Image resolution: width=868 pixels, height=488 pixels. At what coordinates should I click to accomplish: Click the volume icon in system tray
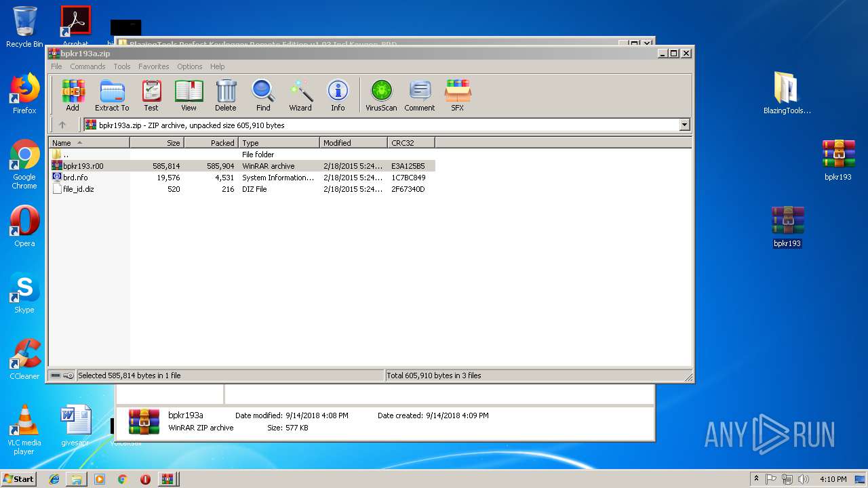804,479
